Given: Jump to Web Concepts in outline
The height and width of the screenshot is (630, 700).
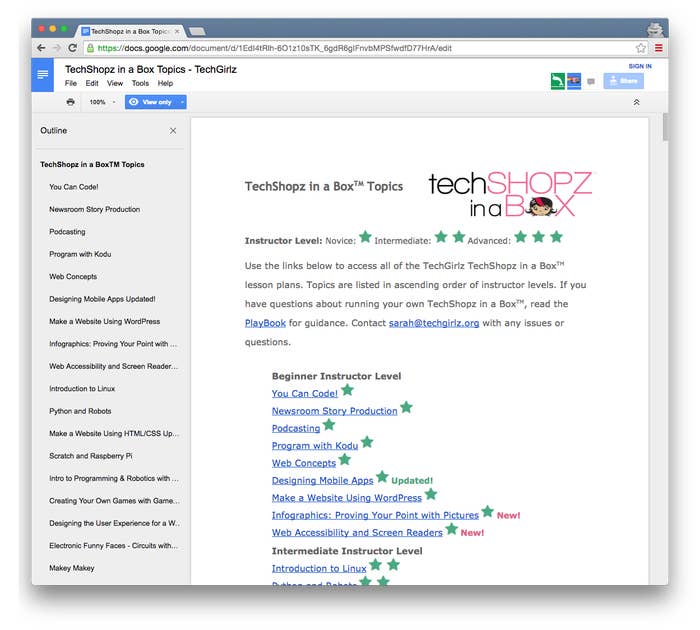Looking at the screenshot, I should tap(73, 276).
